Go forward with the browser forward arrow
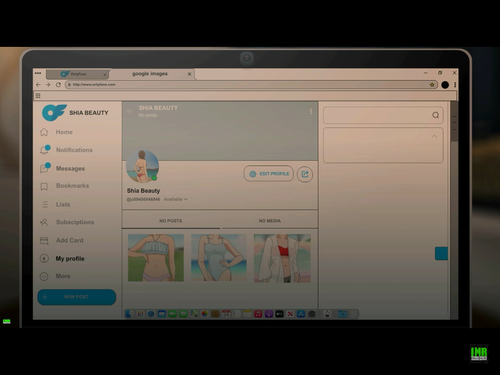500x375 pixels. click(x=48, y=85)
